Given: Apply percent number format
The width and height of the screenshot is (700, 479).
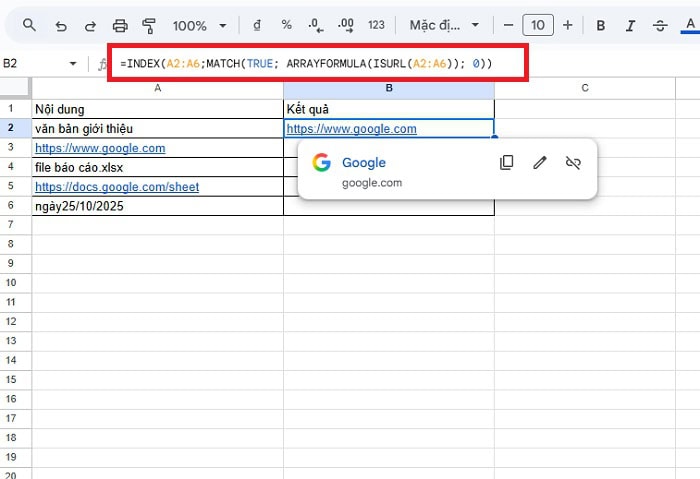Looking at the screenshot, I should click(x=286, y=24).
